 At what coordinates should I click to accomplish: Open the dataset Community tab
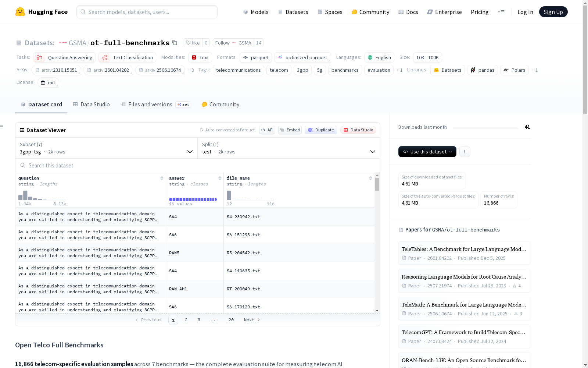(x=220, y=105)
